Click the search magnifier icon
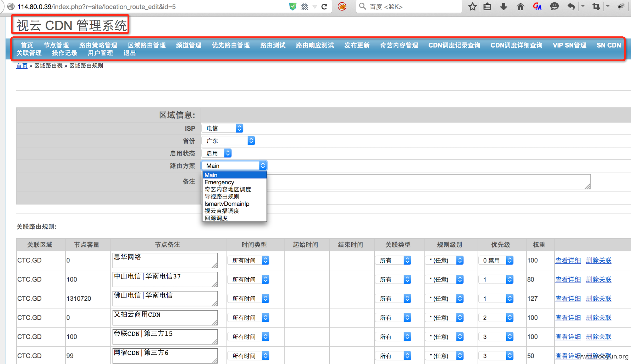The height and width of the screenshot is (364, 631). (362, 6)
